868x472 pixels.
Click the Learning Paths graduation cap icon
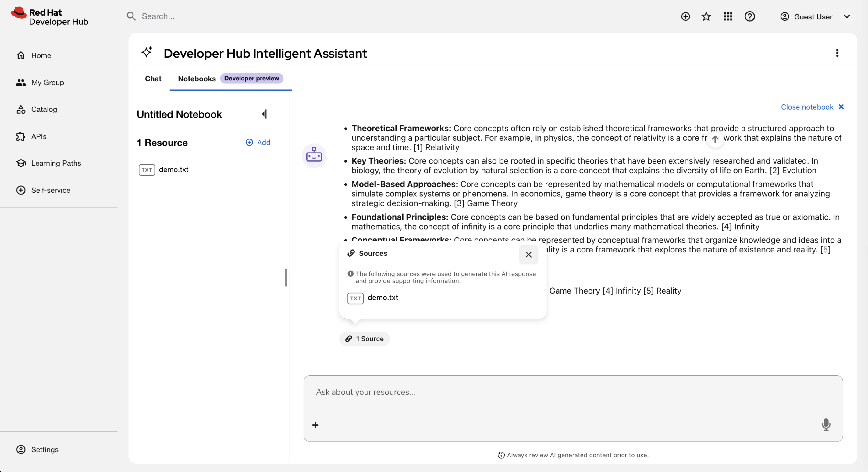(21, 163)
